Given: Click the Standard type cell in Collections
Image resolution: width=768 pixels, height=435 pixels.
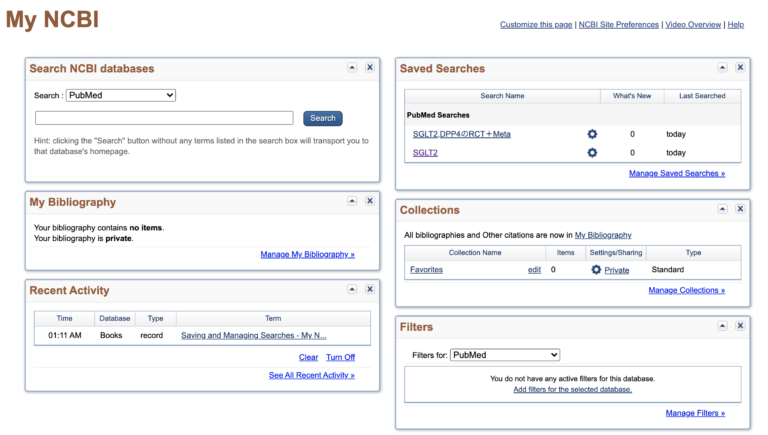Looking at the screenshot, I should [668, 269].
